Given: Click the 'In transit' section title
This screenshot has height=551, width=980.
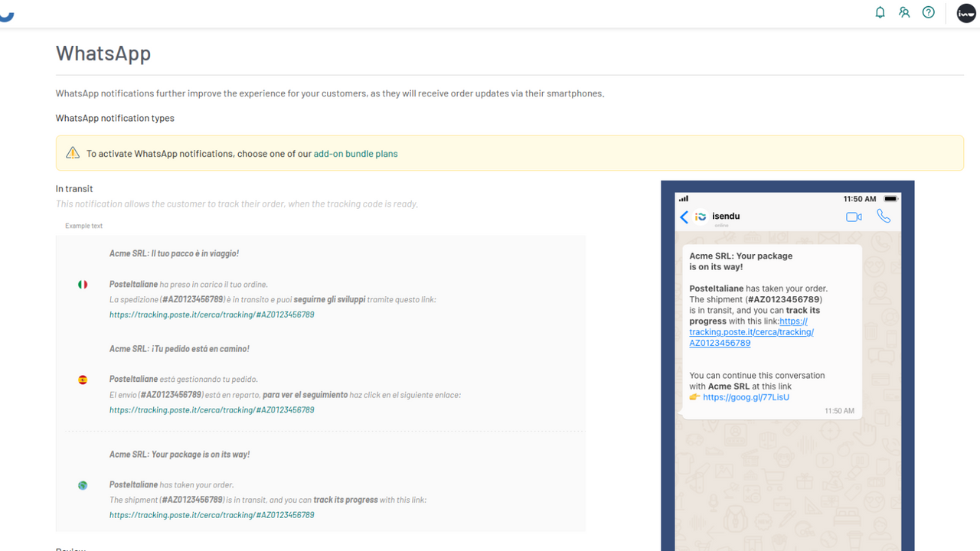Looking at the screenshot, I should pos(74,189).
